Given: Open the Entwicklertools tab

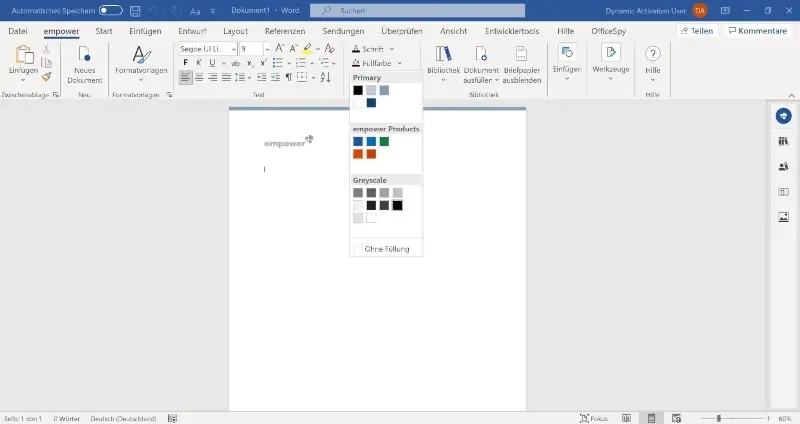Looking at the screenshot, I should point(512,31).
